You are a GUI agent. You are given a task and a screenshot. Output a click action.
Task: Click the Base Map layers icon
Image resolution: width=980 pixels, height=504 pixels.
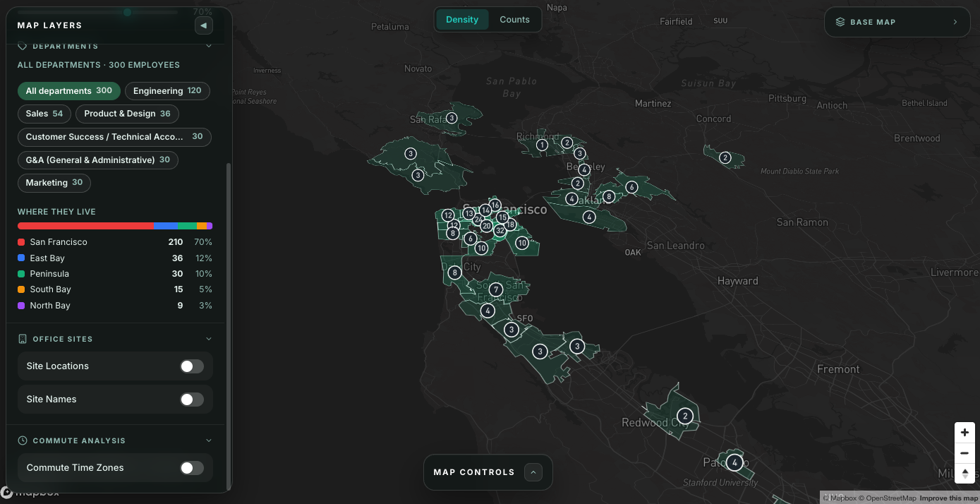coord(840,22)
